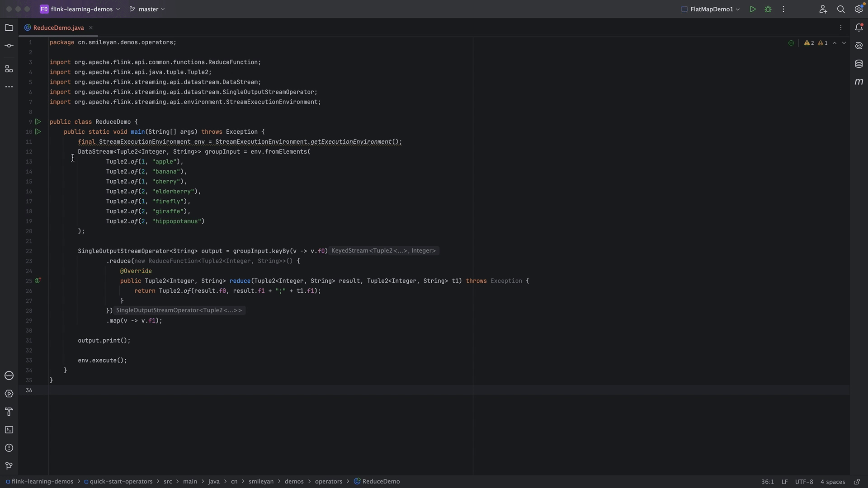Click the run gutter icon beside main method
Screen dimensions: 868x488
pos(38,132)
